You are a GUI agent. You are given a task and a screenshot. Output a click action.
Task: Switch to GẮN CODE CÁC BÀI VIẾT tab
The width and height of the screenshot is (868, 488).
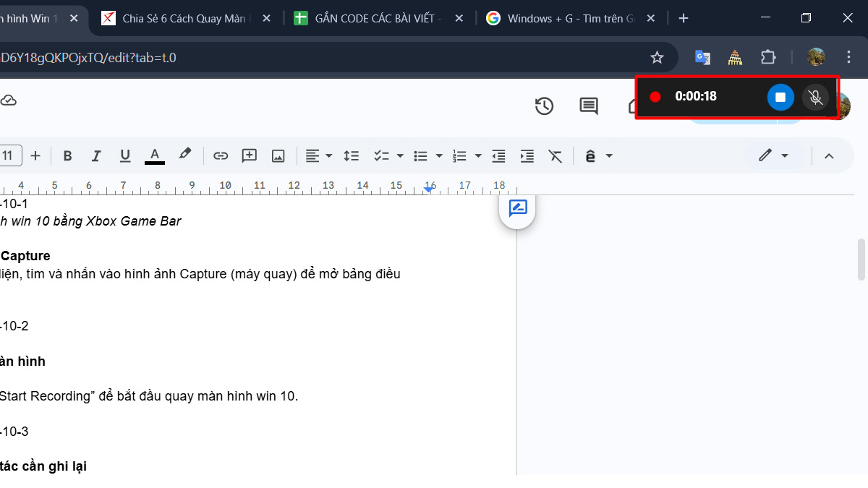click(x=377, y=19)
